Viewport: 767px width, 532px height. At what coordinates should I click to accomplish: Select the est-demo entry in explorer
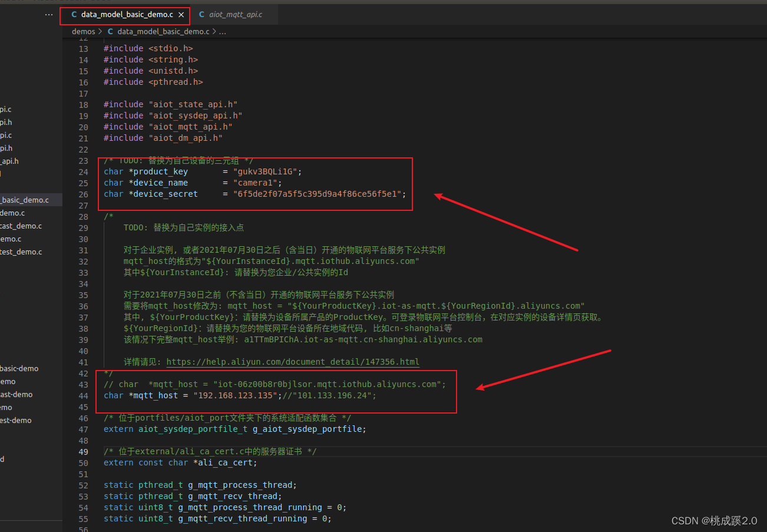(x=16, y=421)
